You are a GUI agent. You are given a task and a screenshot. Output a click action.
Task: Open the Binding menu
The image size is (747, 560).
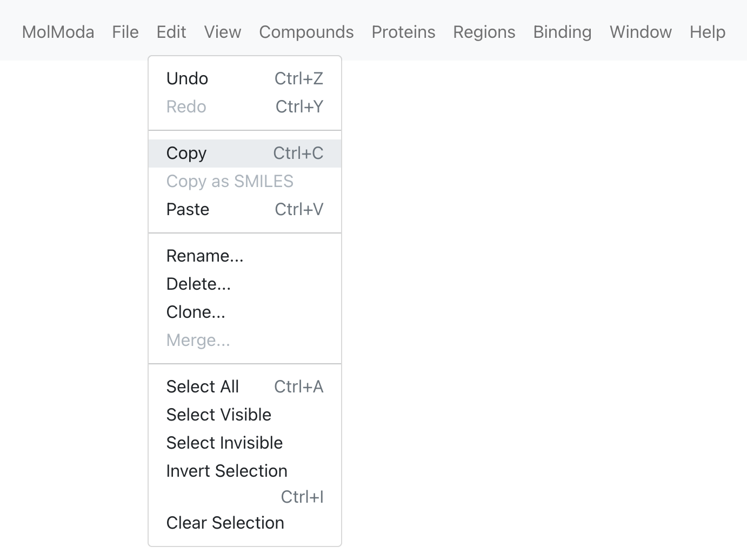(563, 32)
